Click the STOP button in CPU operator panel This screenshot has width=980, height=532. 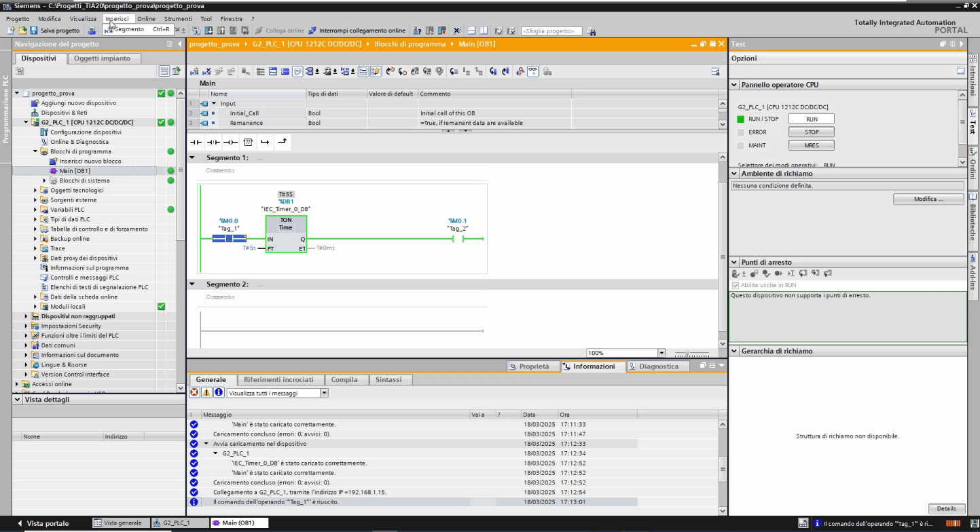[812, 132]
